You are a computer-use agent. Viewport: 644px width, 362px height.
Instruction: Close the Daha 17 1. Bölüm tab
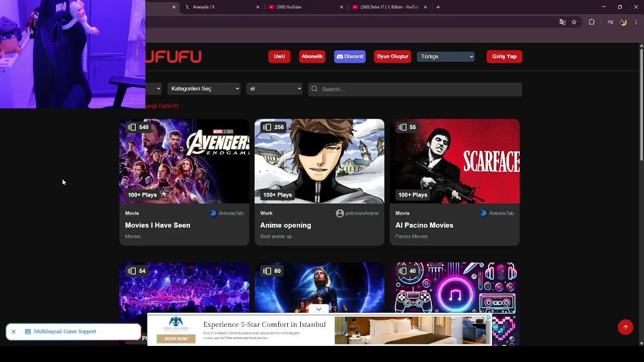pos(425,7)
